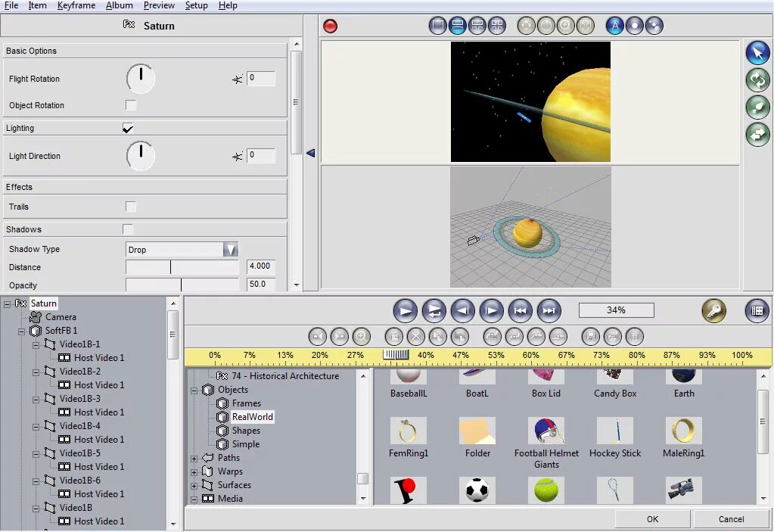774x532 pixels.
Task: Click the scattered dots view button
Action: click(654, 26)
